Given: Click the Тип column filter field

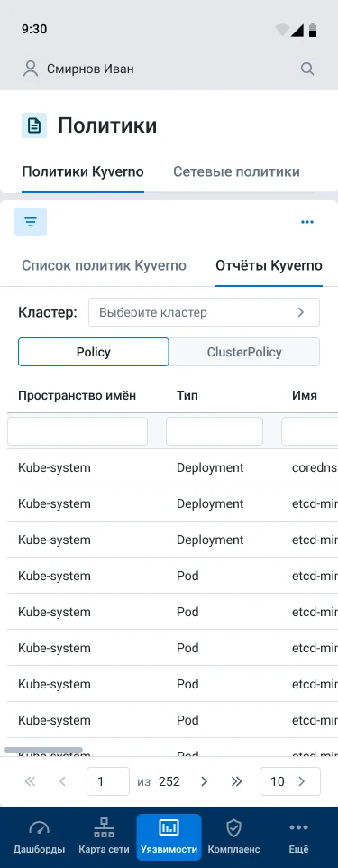Looking at the screenshot, I should coord(215,431).
